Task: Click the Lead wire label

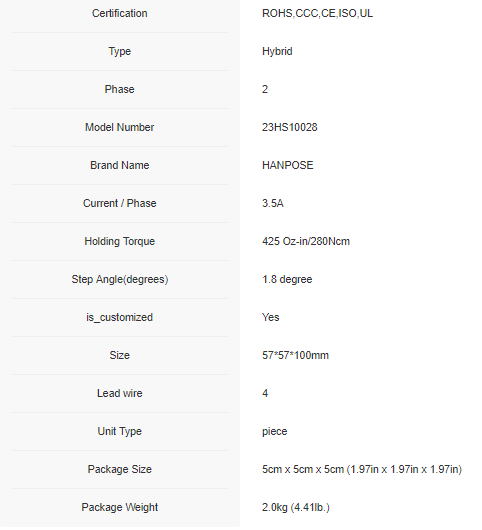Action: click(x=120, y=393)
